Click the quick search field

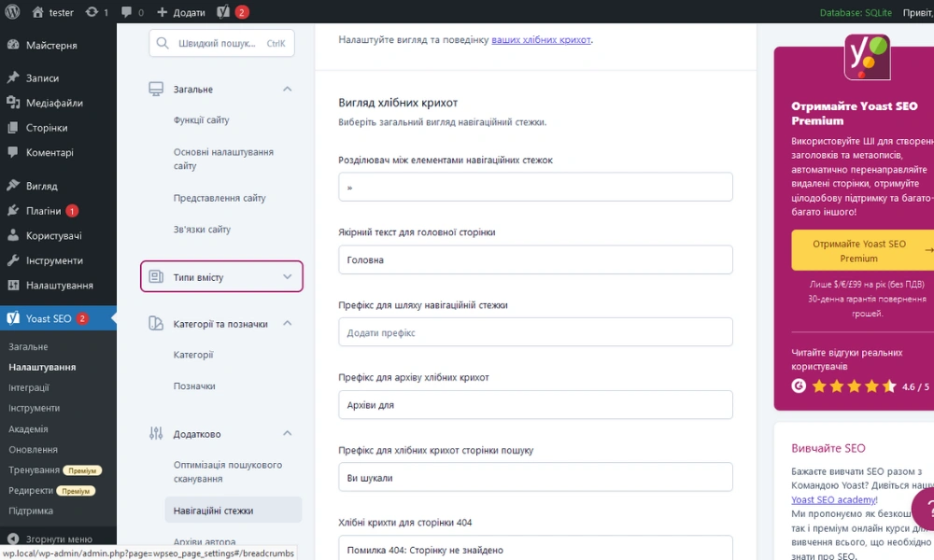221,43
